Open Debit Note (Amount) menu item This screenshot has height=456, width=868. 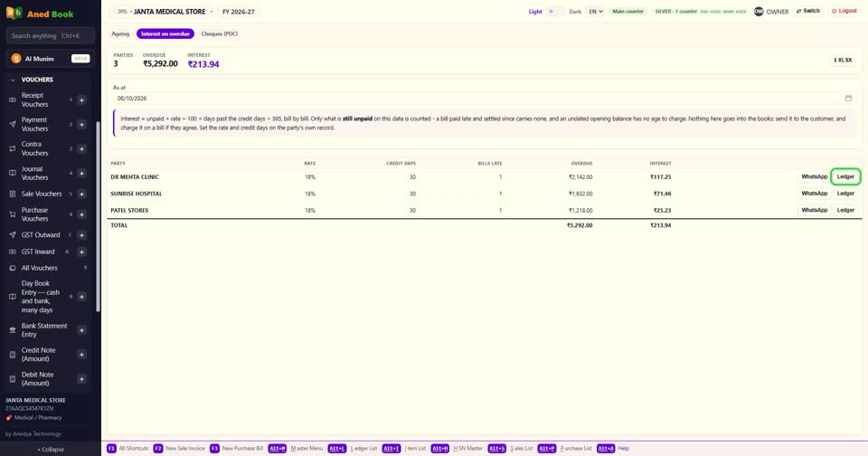tap(37, 379)
